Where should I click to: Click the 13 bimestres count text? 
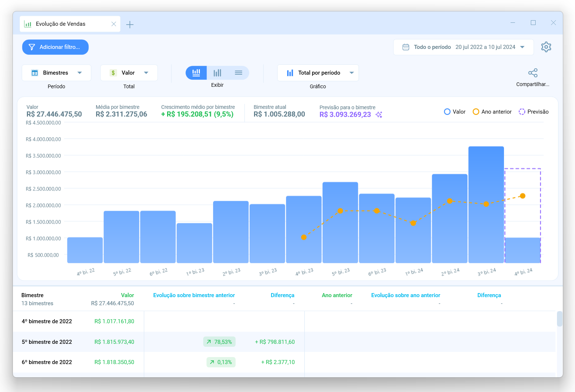point(37,303)
